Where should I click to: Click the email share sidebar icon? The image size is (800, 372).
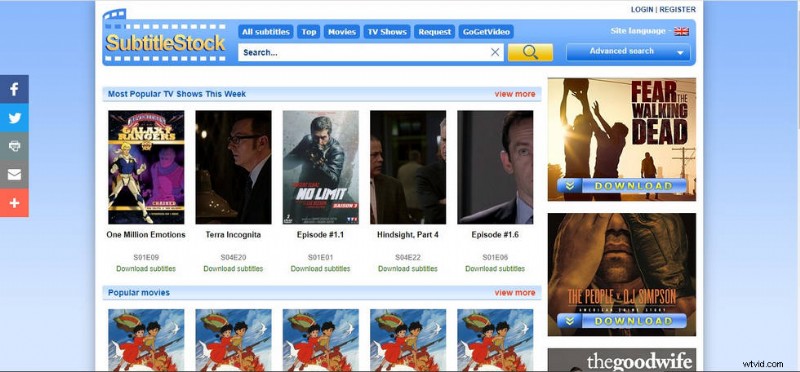[14, 175]
